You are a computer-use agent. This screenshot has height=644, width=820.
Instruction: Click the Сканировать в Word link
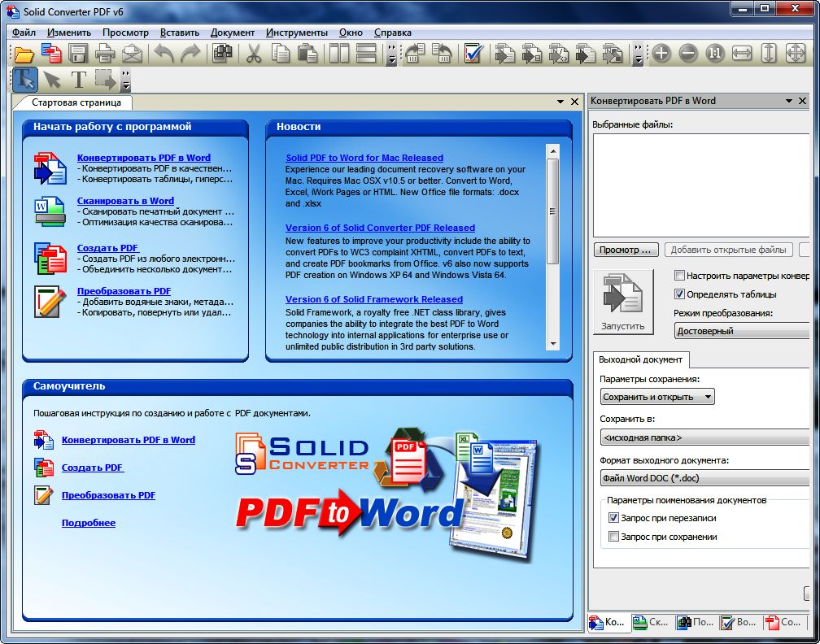[125, 201]
